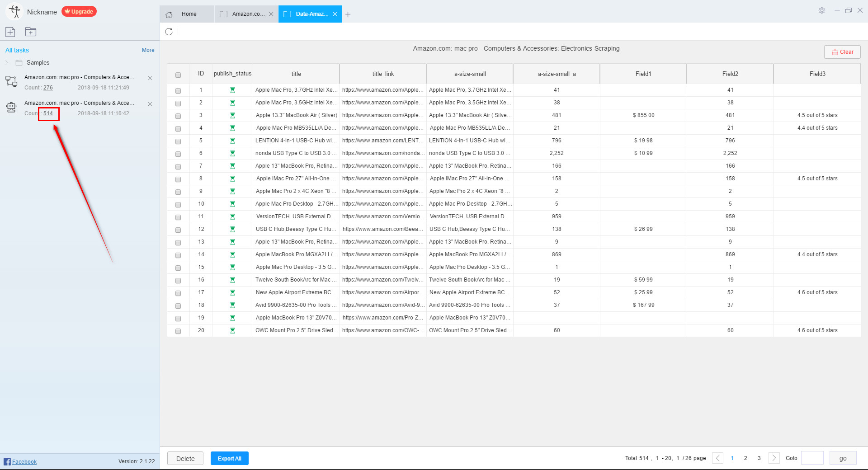The width and height of the screenshot is (868, 470).
Task: Click the Delete button
Action: (x=185, y=458)
